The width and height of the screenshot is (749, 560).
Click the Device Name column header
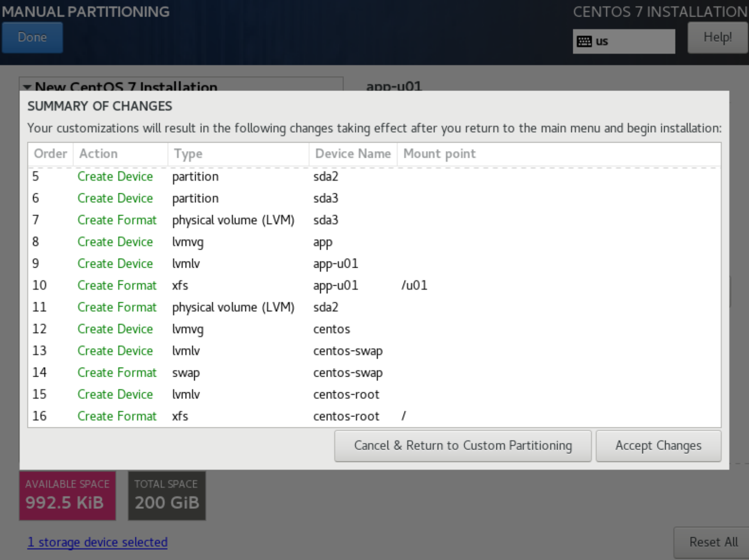(353, 154)
